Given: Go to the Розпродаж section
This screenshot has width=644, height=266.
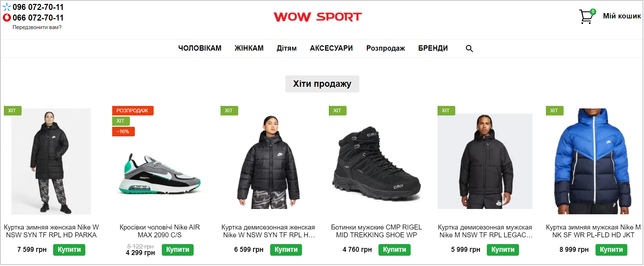Looking at the screenshot, I should click(385, 48).
